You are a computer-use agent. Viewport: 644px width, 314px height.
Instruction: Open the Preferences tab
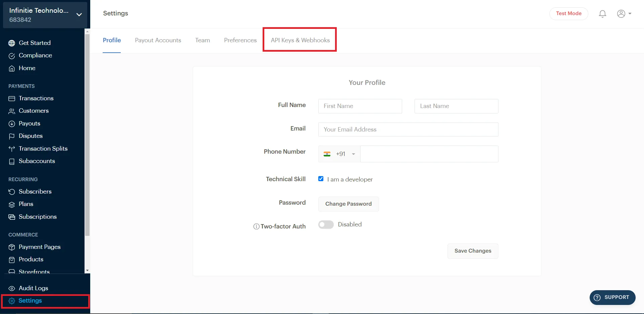pyautogui.click(x=240, y=40)
